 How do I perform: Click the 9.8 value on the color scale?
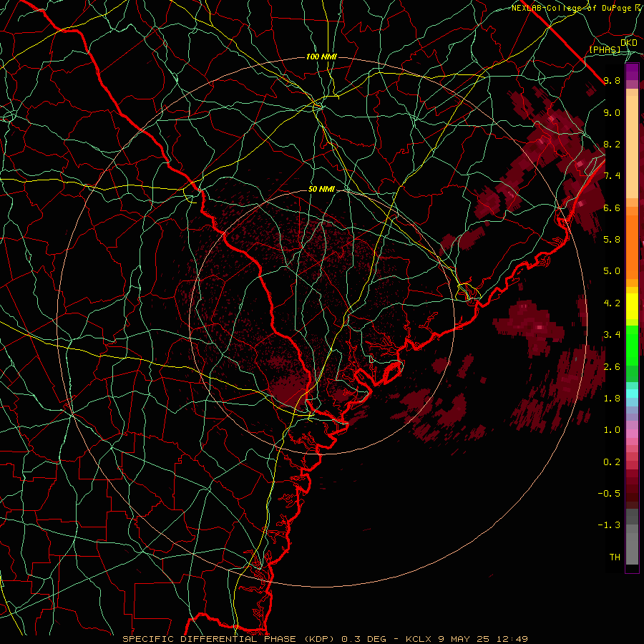click(x=612, y=80)
